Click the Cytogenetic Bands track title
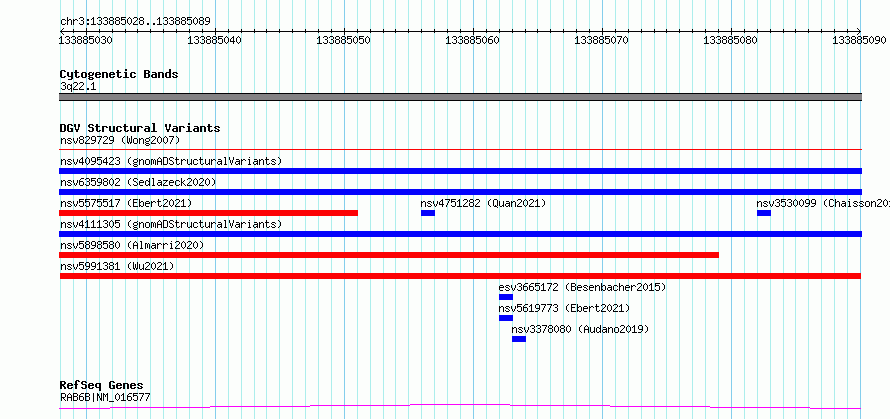Screen dimensions: 890x419 pos(119,74)
